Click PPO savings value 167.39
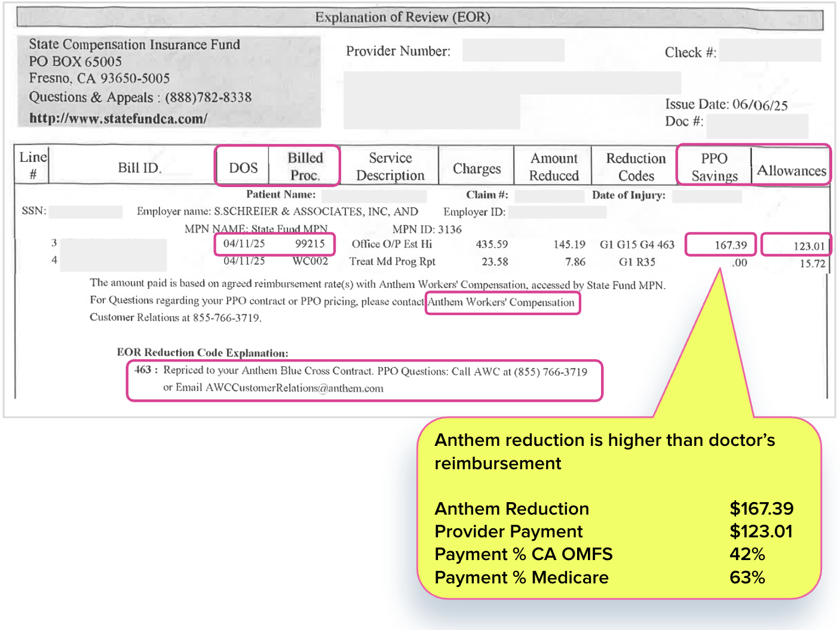This screenshot has height=630, width=840. 731,245
